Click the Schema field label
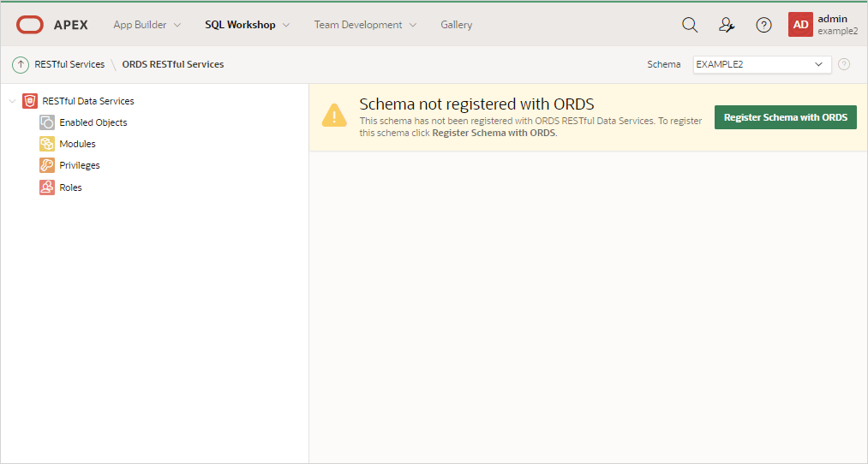 coord(664,64)
